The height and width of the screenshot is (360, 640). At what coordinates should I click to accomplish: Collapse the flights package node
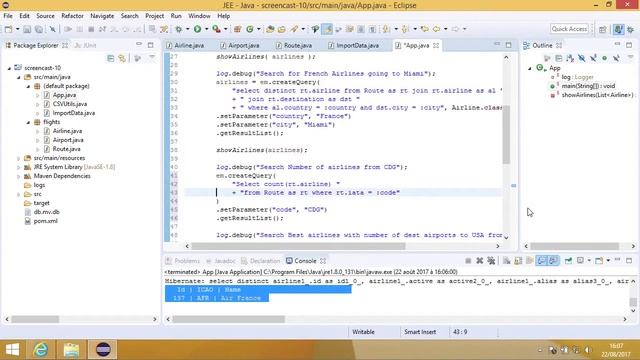coord(28,122)
